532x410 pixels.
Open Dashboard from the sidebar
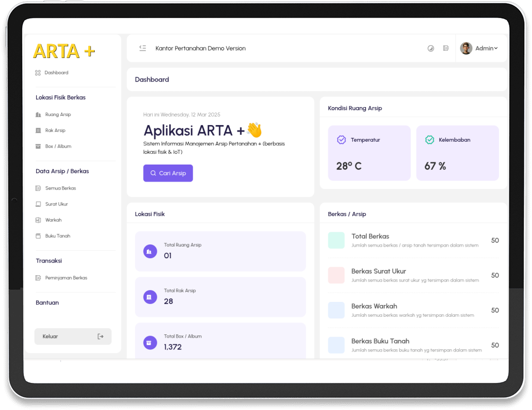click(56, 73)
